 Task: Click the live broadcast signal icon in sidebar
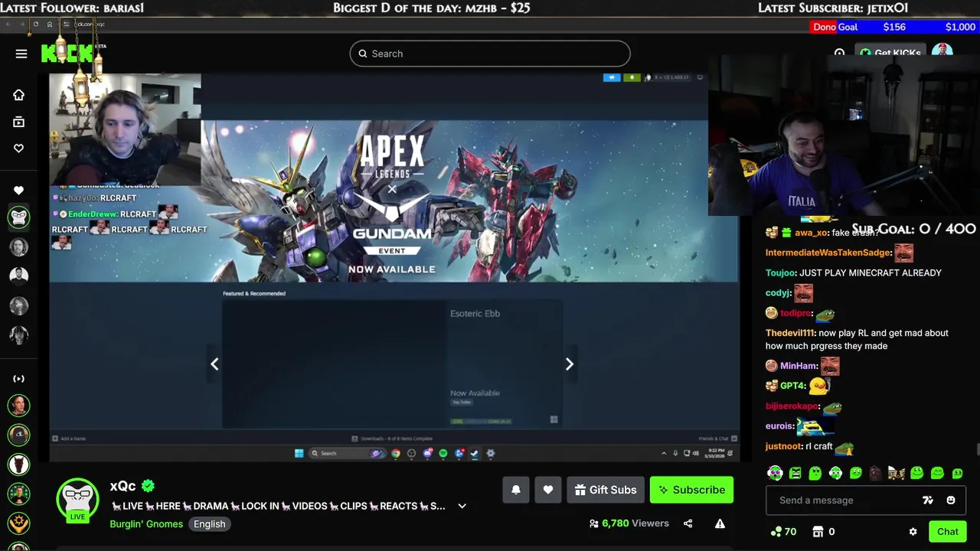coord(19,379)
